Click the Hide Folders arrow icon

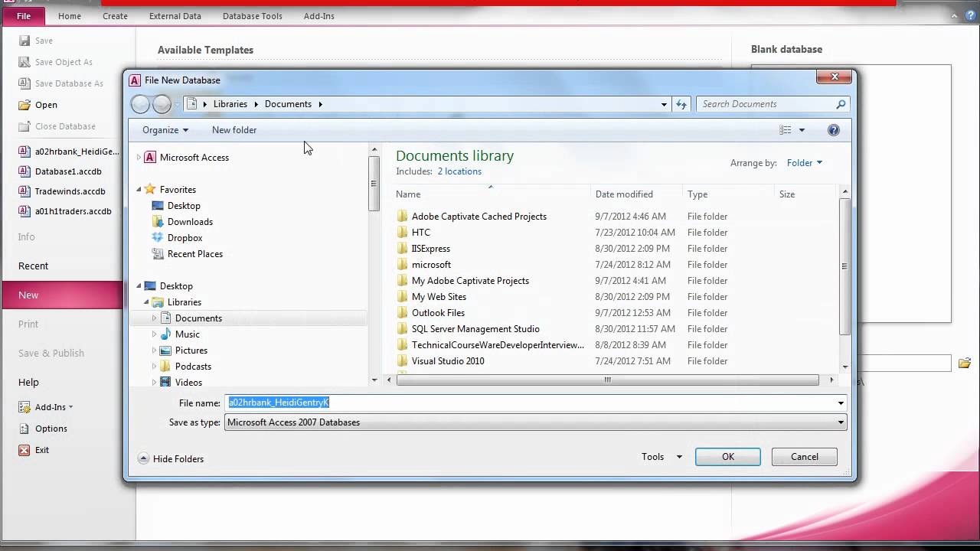143,458
